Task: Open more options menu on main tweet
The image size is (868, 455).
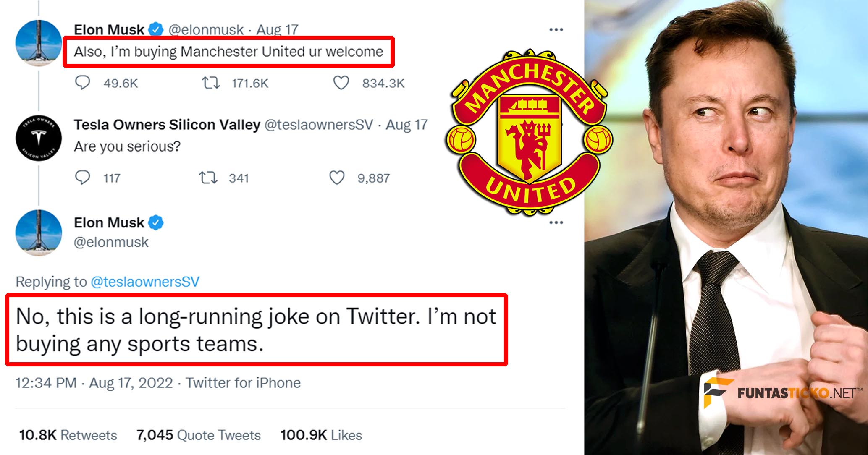Action: (x=556, y=222)
